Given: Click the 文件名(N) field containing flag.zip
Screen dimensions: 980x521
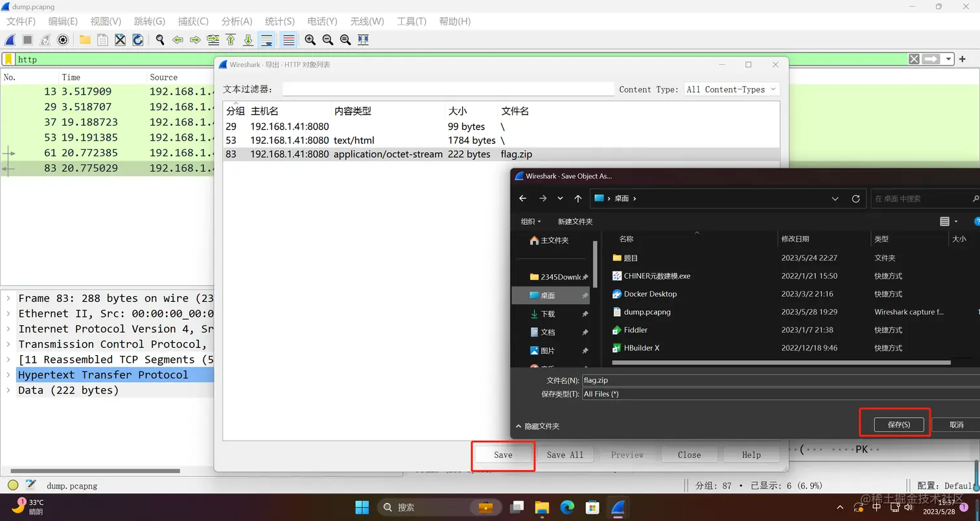Looking at the screenshot, I should pos(780,380).
